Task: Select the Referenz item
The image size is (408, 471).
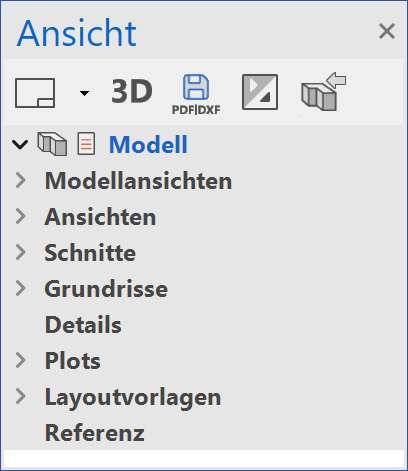Action: 95,433
